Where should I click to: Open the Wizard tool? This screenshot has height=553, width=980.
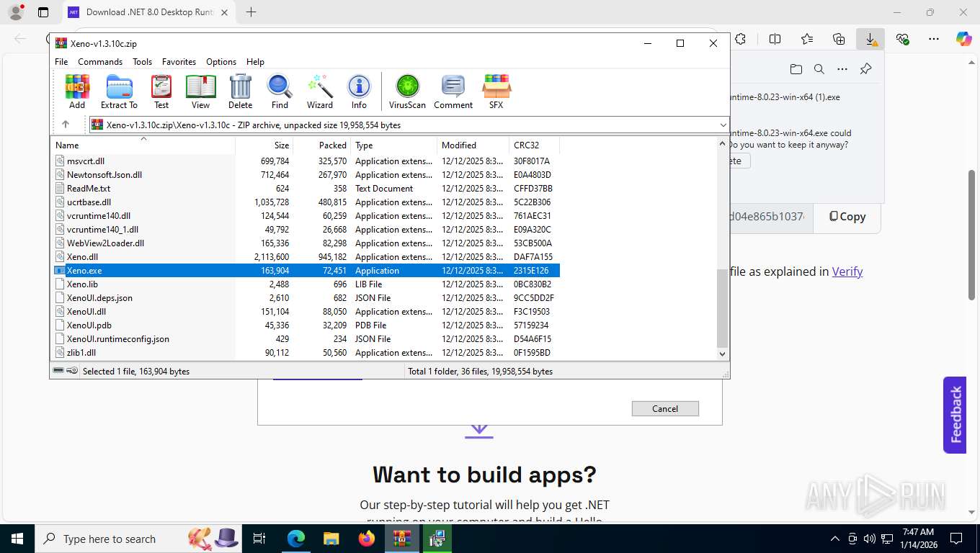(x=320, y=91)
